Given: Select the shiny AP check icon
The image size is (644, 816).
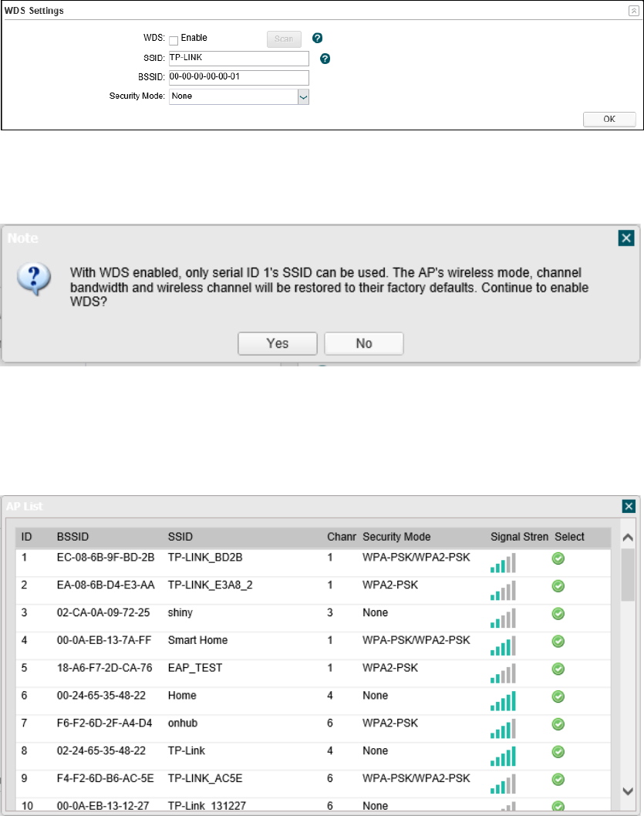Looking at the screenshot, I should pyautogui.click(x=558, y=614).
